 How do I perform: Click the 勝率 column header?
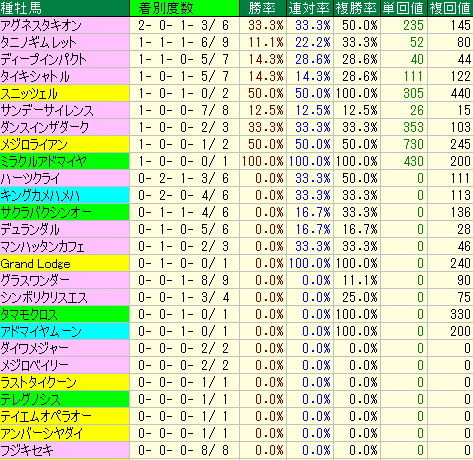pos(263,8)
